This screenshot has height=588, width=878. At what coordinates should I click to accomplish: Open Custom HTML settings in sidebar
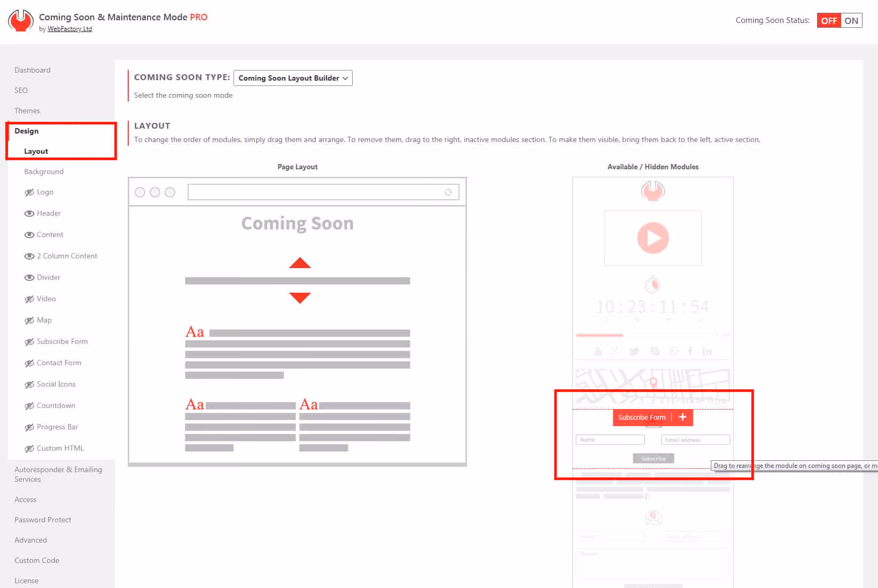[x=60, y=448]
